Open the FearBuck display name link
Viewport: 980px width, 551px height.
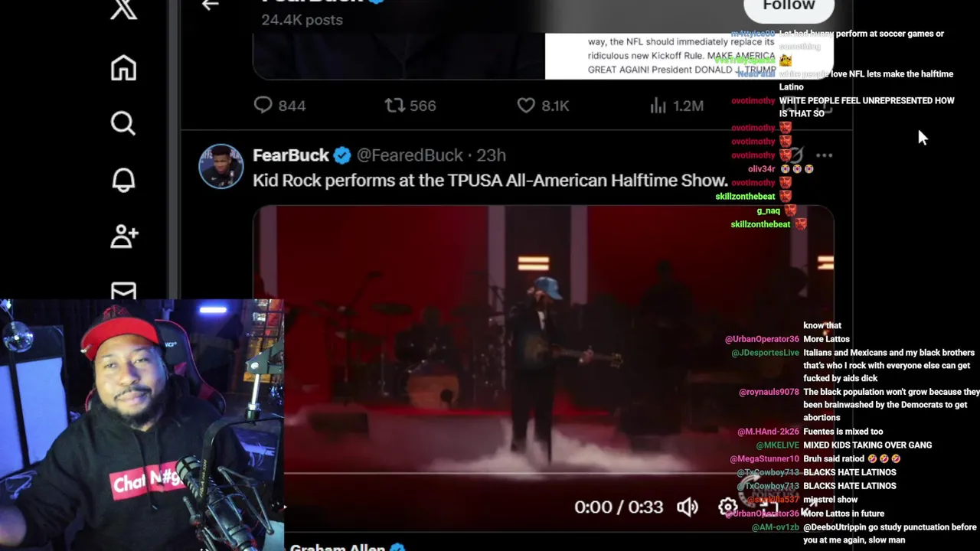point(291,155)
